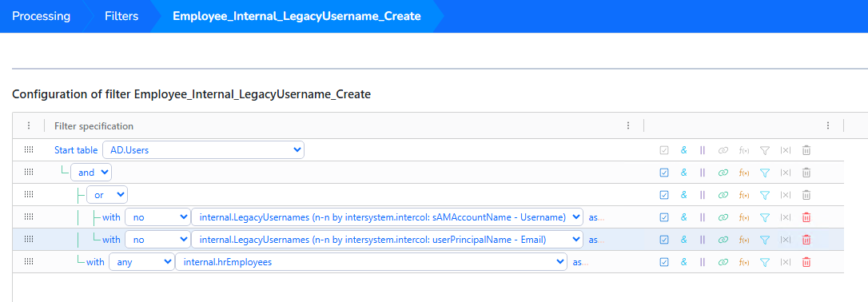
Task: Click the |x| icon in the 'or' row
Action: (x=786, y=195)
